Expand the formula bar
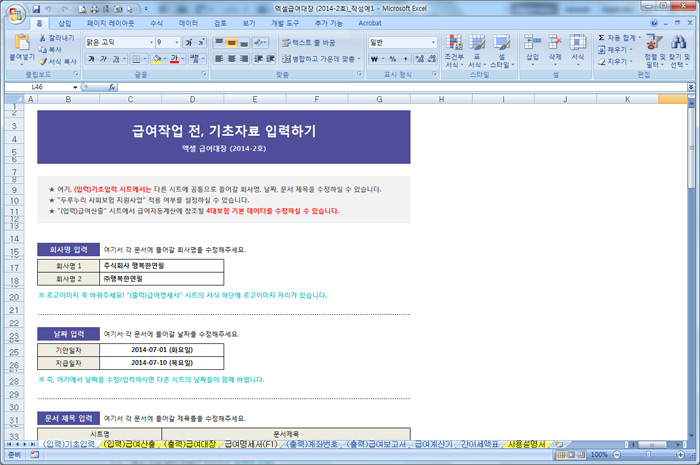 [x=691, y=87]
